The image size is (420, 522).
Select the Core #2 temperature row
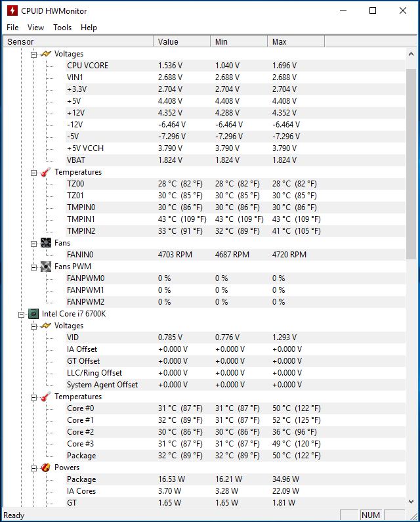[x=236, y=432]
